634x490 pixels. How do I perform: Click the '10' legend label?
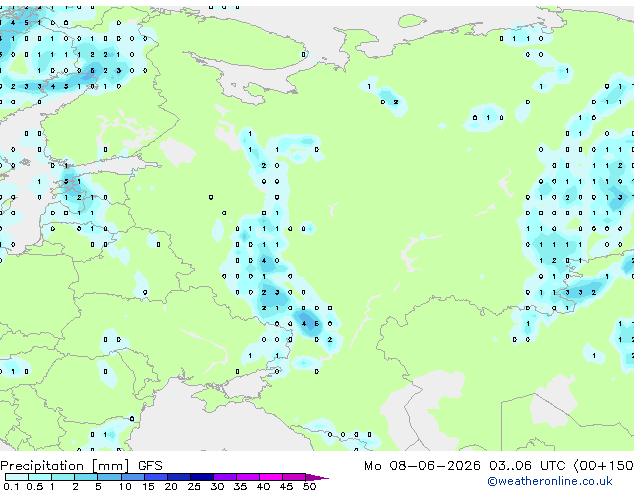[125, 486]
